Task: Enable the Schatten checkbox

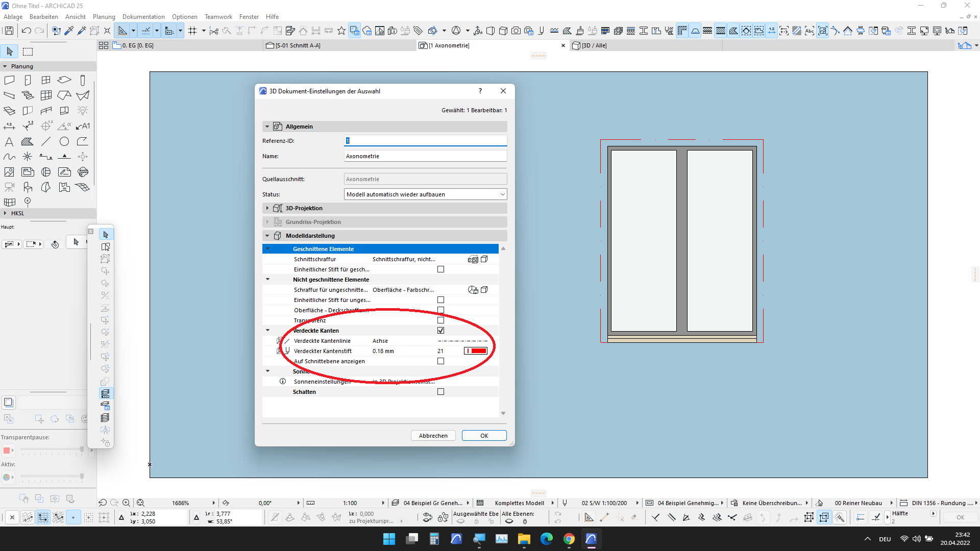Action: click(x=440, y=392)
